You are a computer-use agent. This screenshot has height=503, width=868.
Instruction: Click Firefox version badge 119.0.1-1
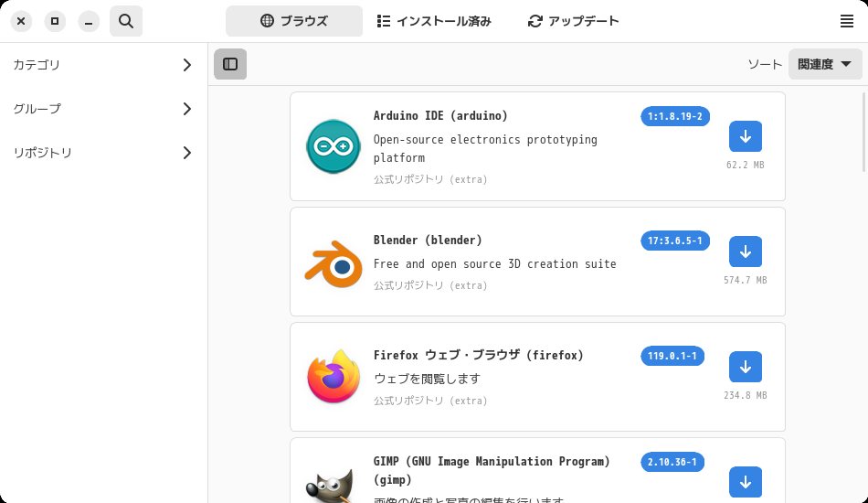[672, 356]
